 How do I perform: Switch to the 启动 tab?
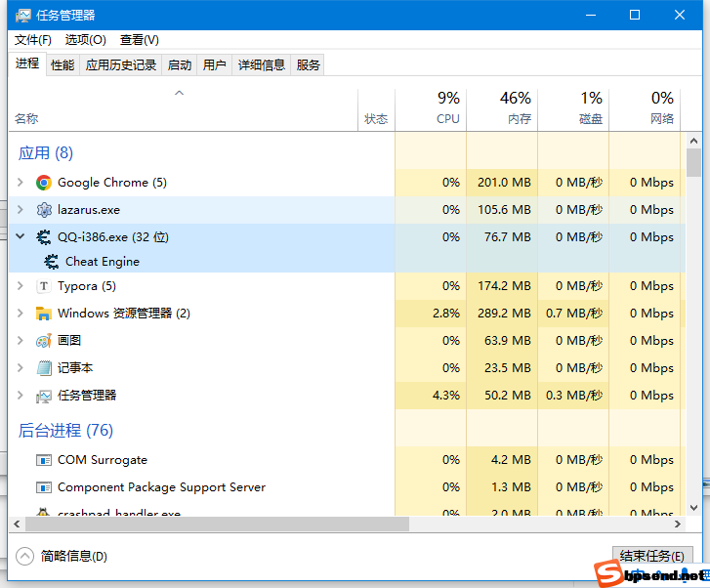tap(180, 65)
